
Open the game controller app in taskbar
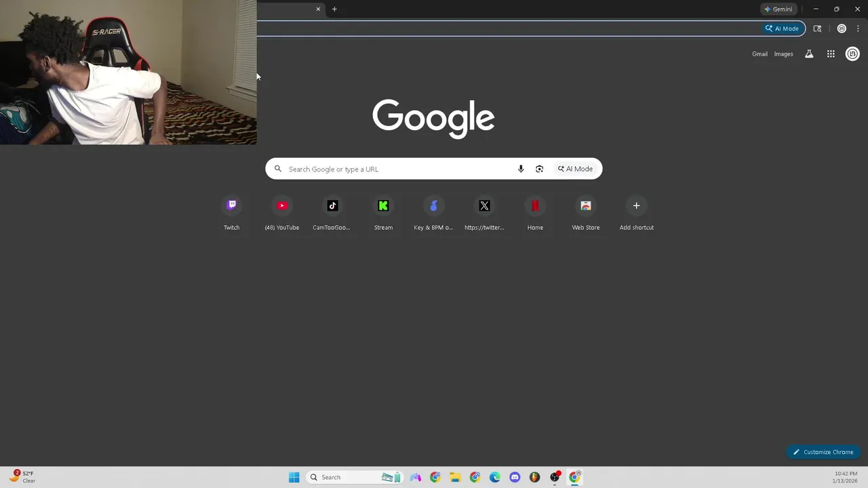click(x=415, y=477)
